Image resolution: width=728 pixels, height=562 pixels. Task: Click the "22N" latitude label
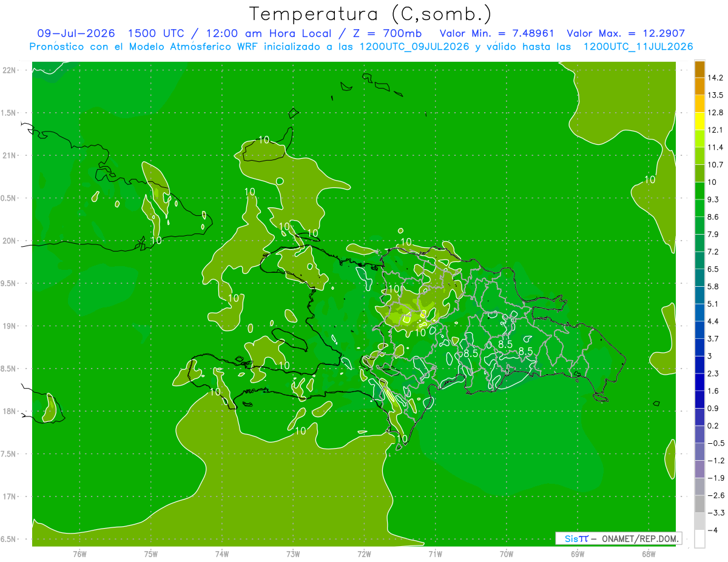[x=10, y=70]
